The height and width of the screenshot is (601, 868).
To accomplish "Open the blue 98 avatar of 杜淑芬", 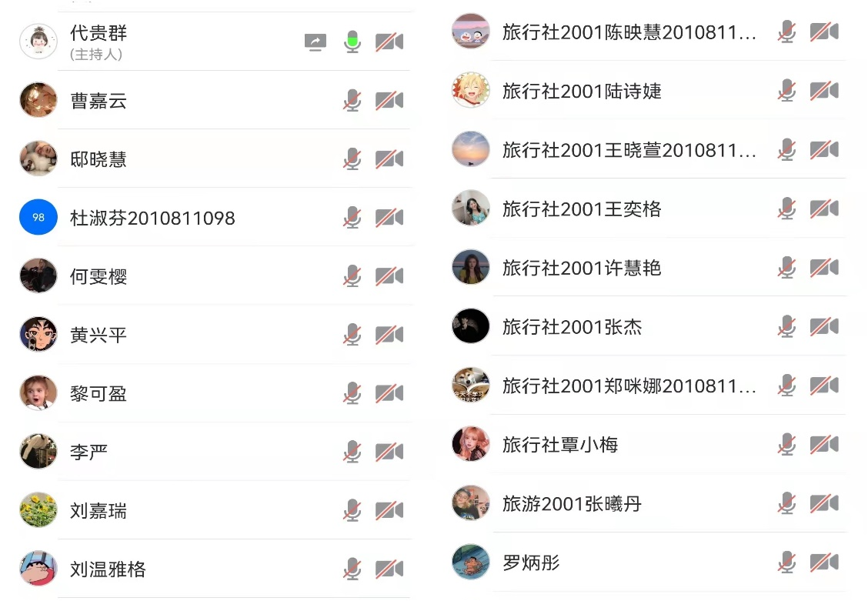I will 38,218.
